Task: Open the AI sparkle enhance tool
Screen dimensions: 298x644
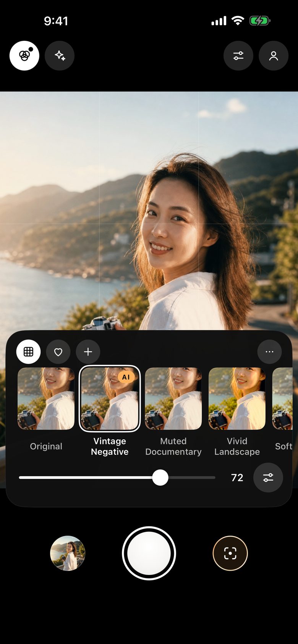Action: coord(60,56)
